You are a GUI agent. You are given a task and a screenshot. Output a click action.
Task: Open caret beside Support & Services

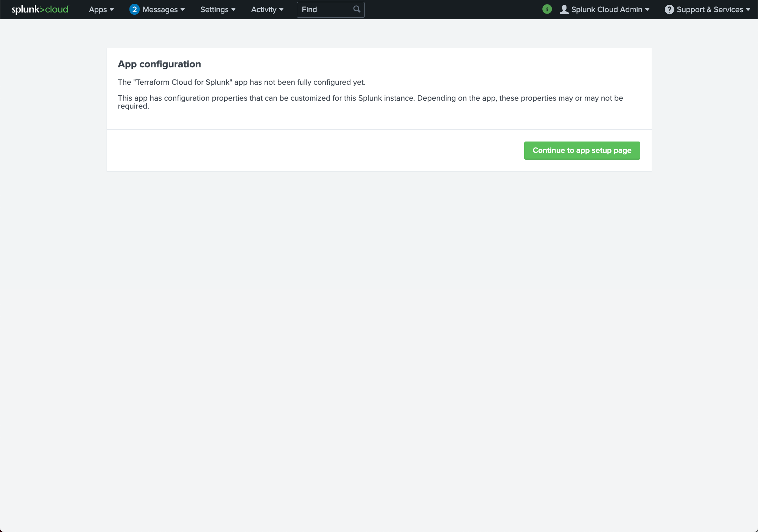pyautogui.click(x=748, y=9)
